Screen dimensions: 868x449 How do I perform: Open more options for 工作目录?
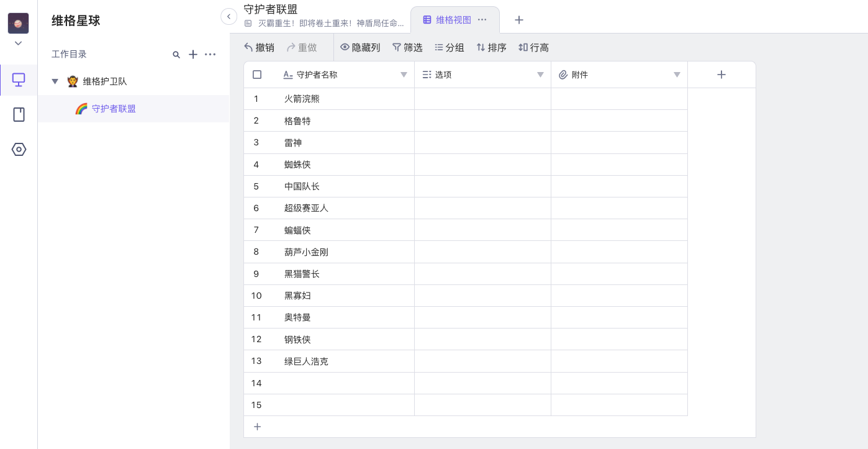click(210, 55)
